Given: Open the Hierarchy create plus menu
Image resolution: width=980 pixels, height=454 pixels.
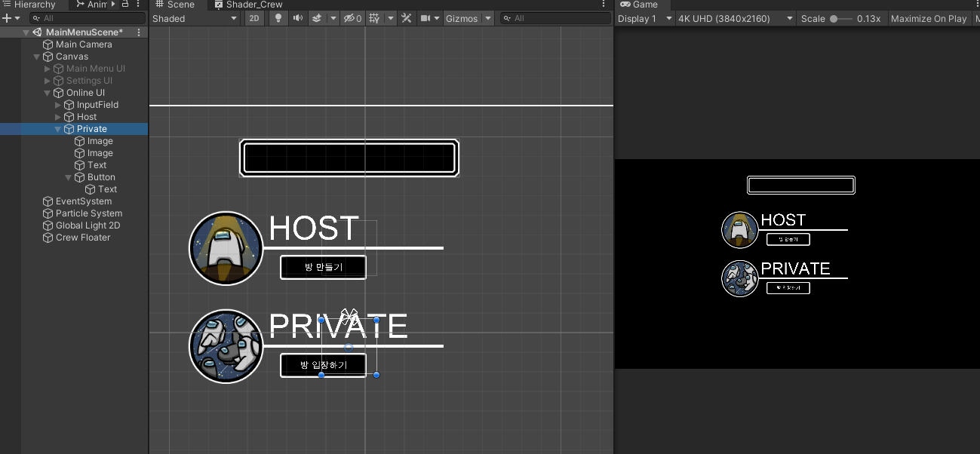Looking at the screenshot, I should [x=11, y=18].
